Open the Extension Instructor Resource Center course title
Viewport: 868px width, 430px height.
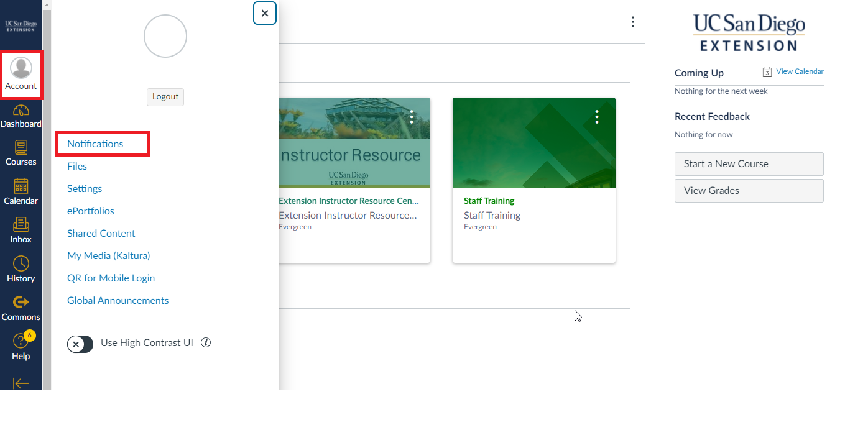point(349,201)
